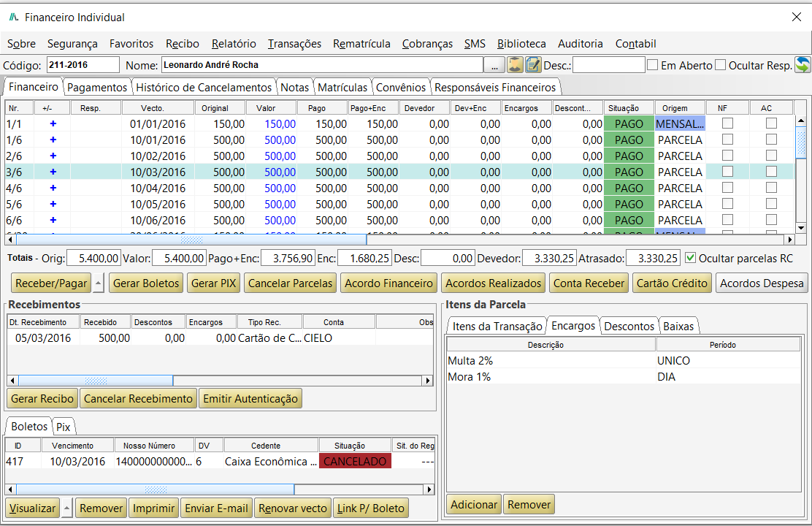The width and height of the screenshot is (812, 526).
Task: Click the plus icon in row 1/6
Action: click(53, 140)
